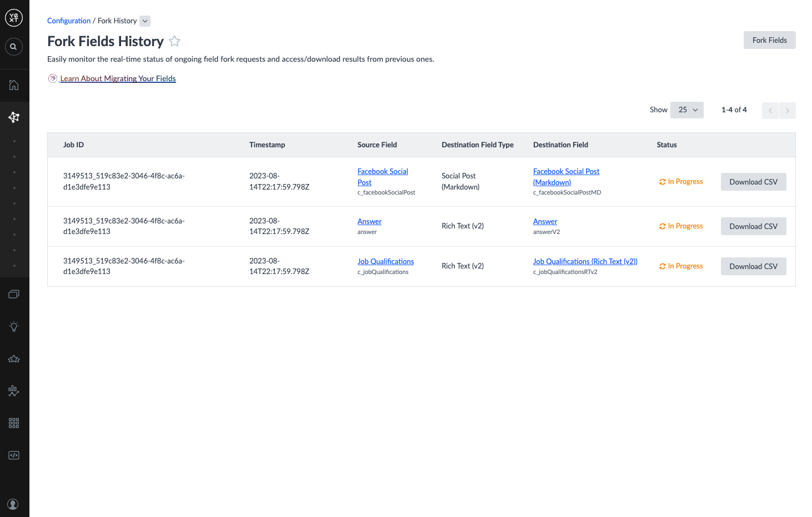The width and height of the screenshot is (812, 517).
Task: Open the apps grid sidebar icon
Action: click(14, 423)
